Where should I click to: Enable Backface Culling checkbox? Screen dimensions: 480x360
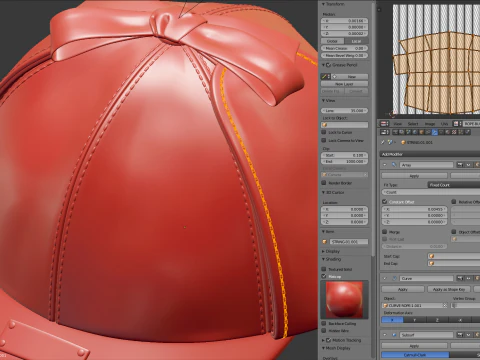point(324,323)
